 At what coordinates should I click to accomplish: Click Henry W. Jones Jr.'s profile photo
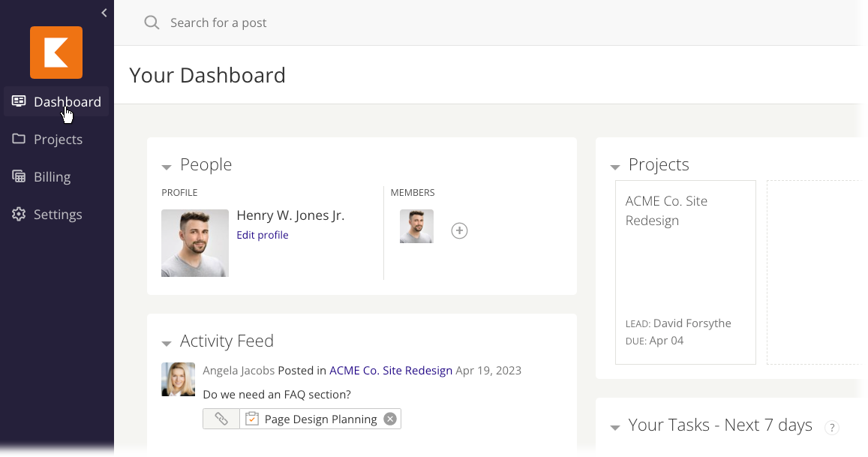(x=194, y=243)
